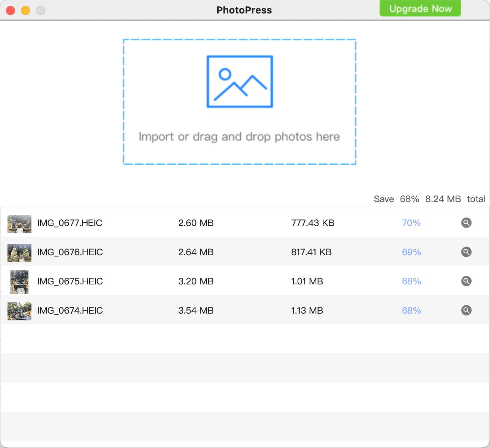Close the PhotoPress window
Screen dimensions: 490x448
[x=10, y=10]
